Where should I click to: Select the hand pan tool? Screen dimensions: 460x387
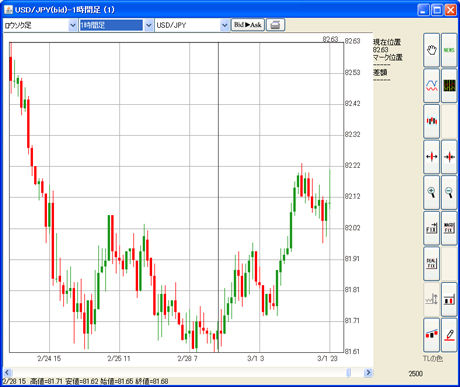click(x=431, y=50)
